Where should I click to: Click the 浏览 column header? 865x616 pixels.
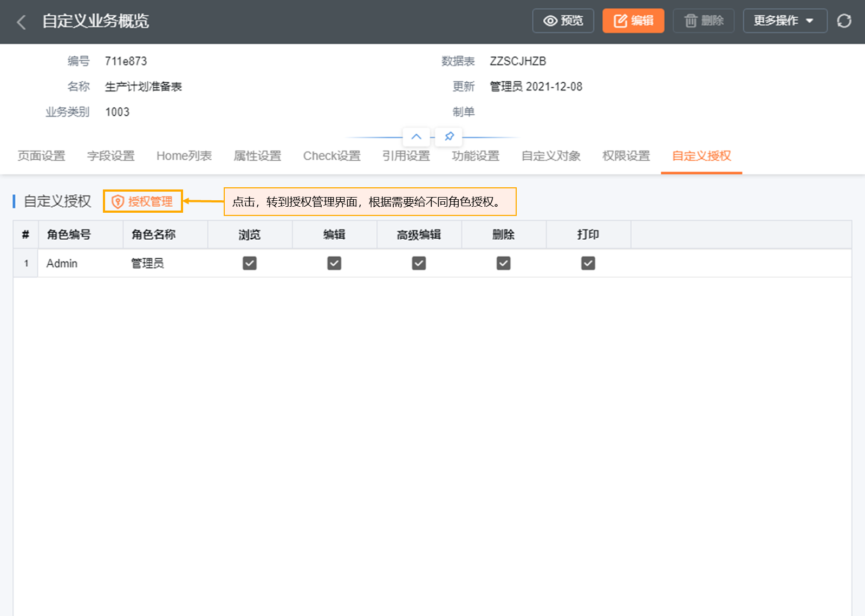pyautogui.click(x=250, y=234)
